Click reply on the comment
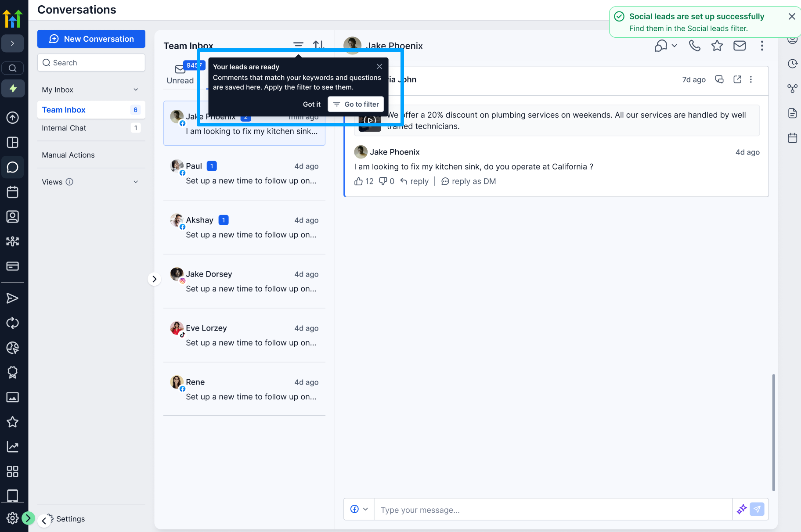The image size is (801, 532). tap(414, 181)
